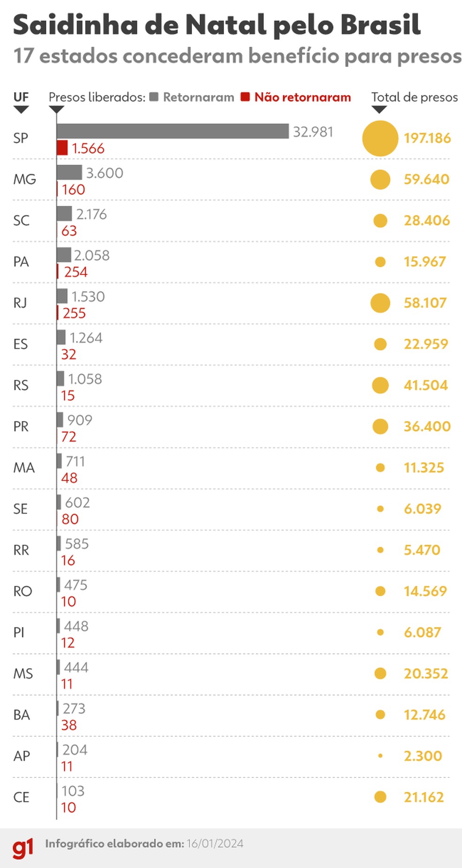Click the yellow circle for RJ total
The width and height of the screenshot is (462, 868).
[x=380, y=303]
